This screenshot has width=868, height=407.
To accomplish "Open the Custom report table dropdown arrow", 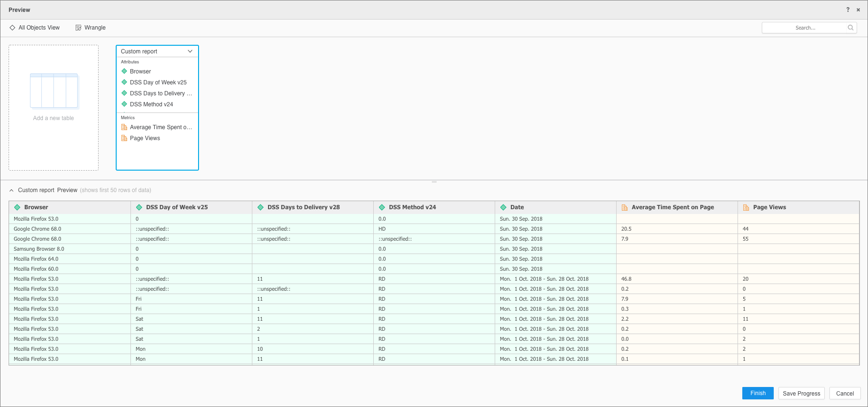I will [x=190, y=51].
